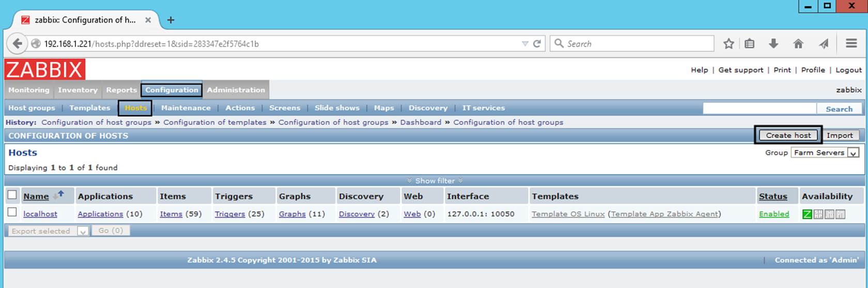This screenshot has height=288, width=868.
Task: Open Discovery link in localhost row
Action: [x=357, y=214]
